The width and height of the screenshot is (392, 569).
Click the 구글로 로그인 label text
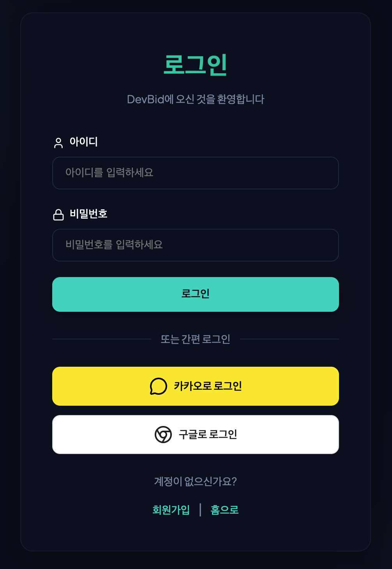[208, 435]
